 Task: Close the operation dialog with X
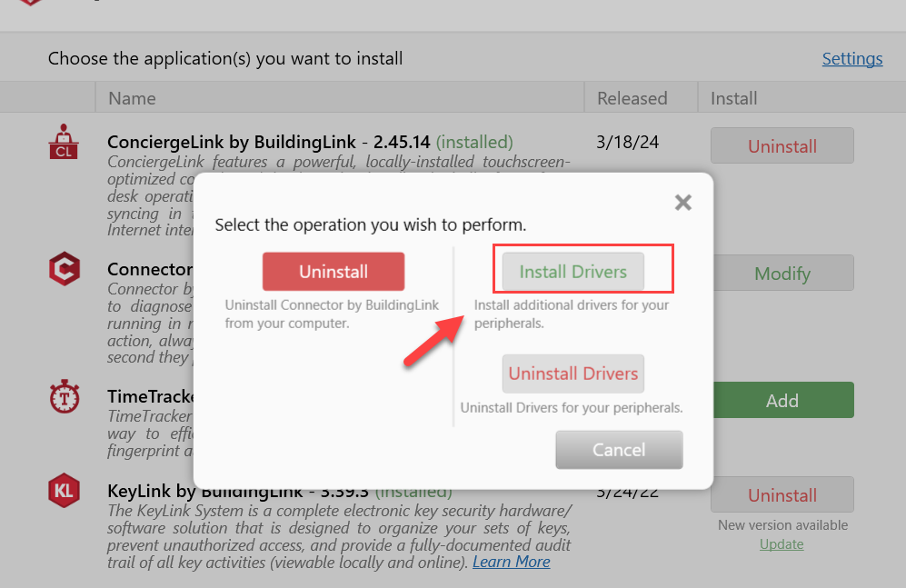point(683,202)
